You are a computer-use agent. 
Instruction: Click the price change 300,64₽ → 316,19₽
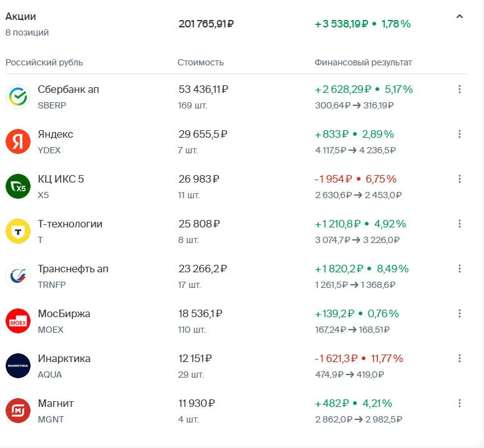click(354, 105)
